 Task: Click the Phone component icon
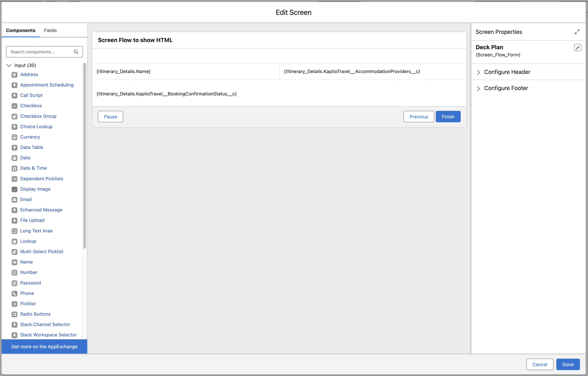click(14, 293)
